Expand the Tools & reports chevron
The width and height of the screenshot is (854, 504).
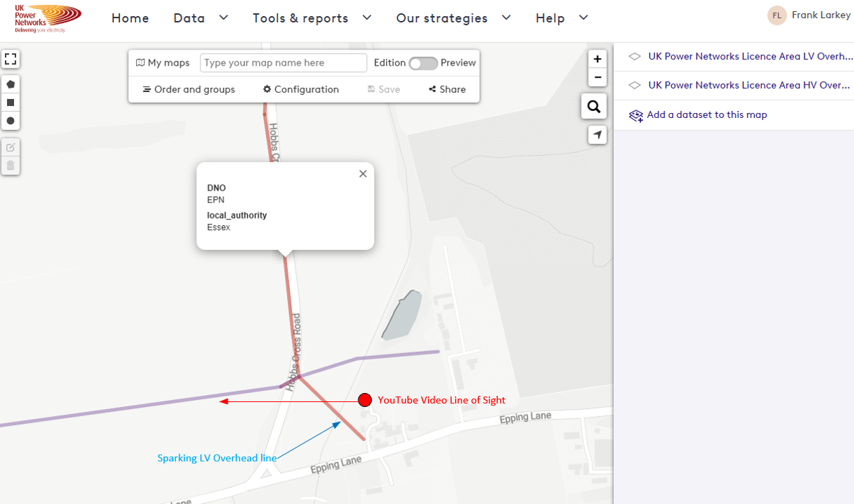pos(367,17)
